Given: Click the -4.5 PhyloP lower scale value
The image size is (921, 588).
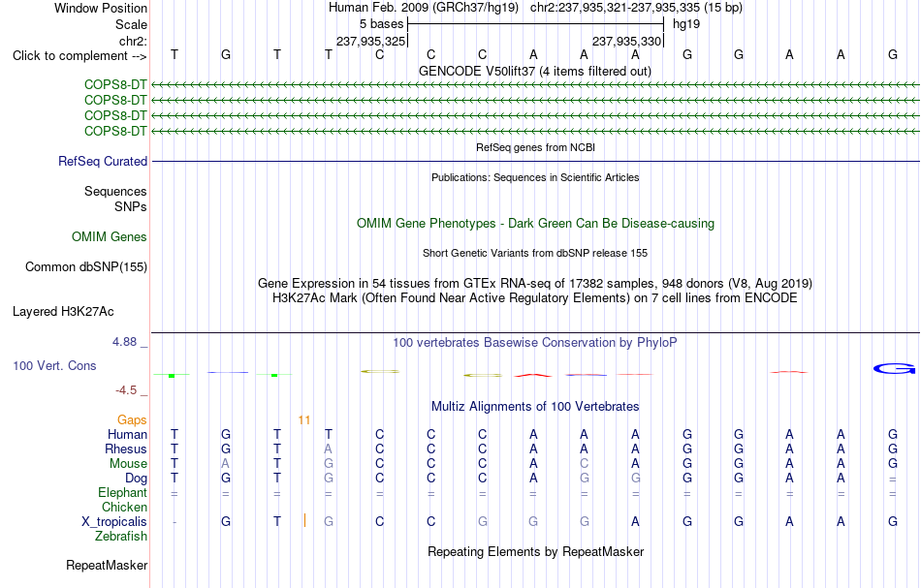Looking at the screenshot, I should [126, 390].
